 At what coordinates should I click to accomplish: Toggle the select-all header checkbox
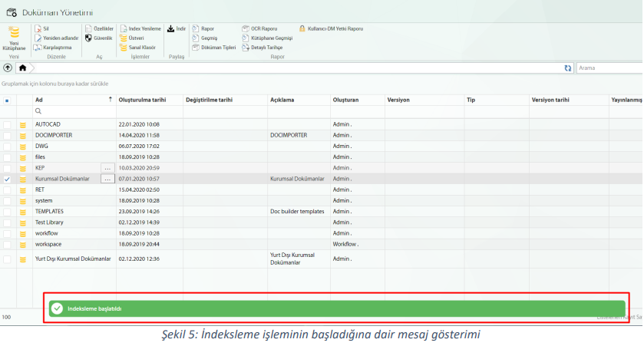(x=7, y=100)
